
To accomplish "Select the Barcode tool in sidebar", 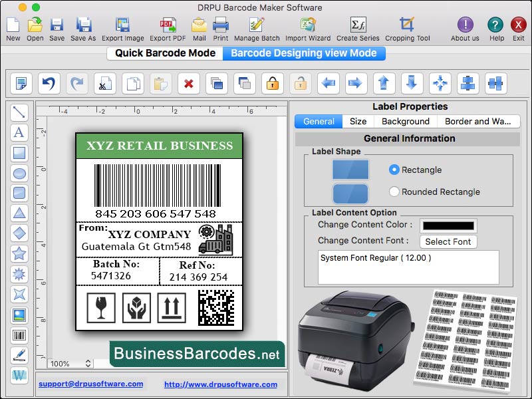I will point(19,336).
